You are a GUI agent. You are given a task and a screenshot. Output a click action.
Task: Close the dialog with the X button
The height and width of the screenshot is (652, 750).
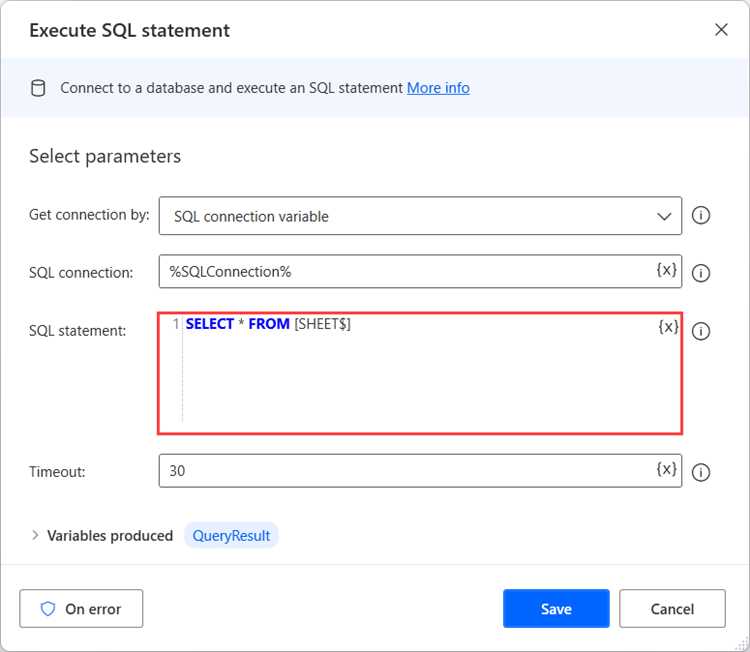[x=721, y=30]
